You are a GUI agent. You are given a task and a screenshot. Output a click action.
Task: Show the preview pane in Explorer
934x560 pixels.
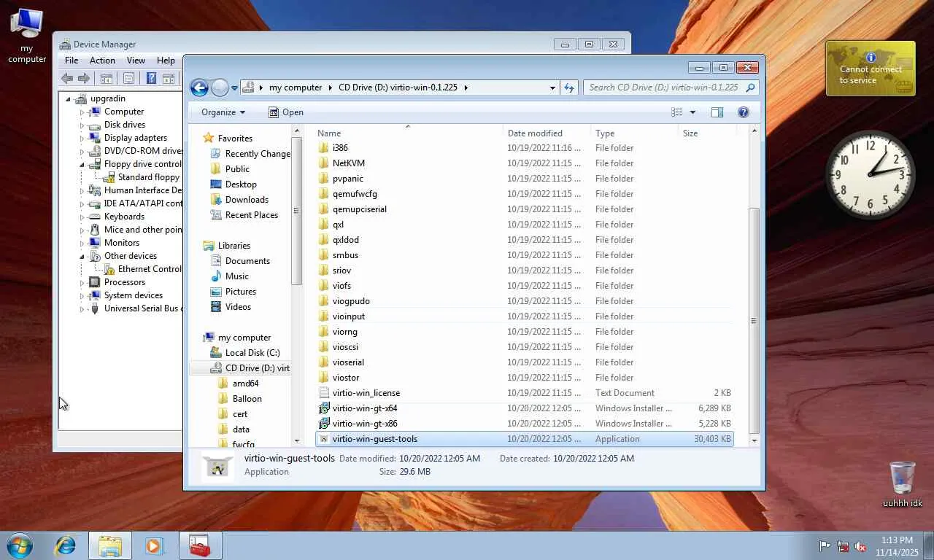tap(717, 112)
